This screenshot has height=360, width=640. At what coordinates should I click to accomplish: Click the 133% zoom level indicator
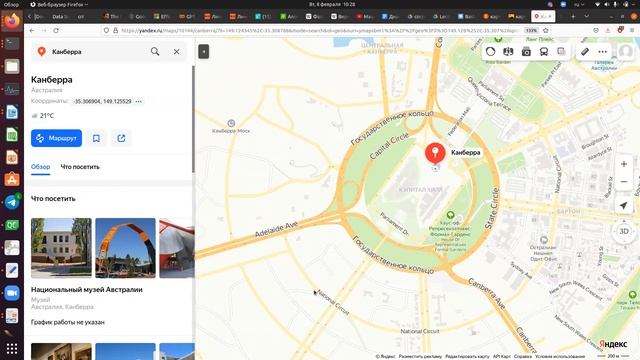531,31
